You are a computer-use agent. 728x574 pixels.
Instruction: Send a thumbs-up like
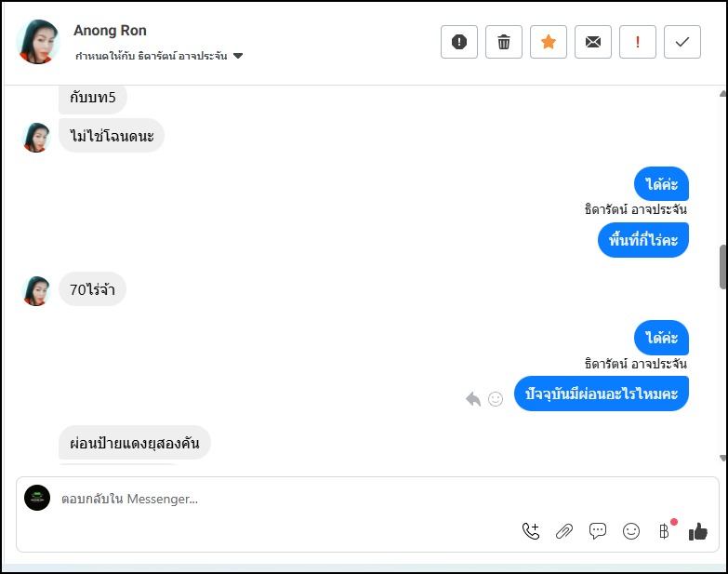[x=697, y=531]
